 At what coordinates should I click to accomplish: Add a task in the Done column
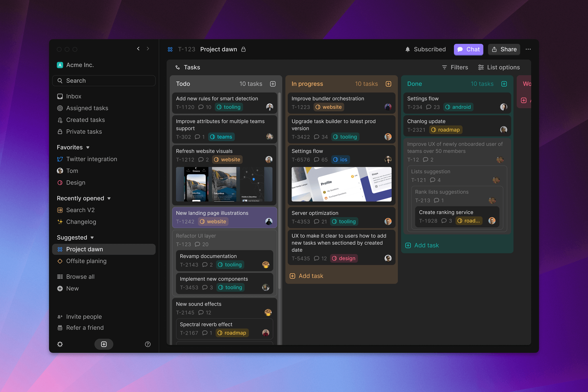point(422,245)
